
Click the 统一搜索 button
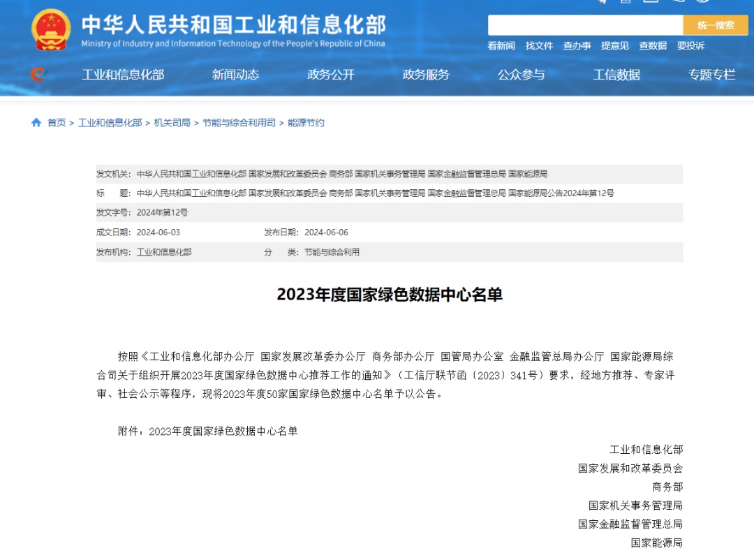coord(716,25)
